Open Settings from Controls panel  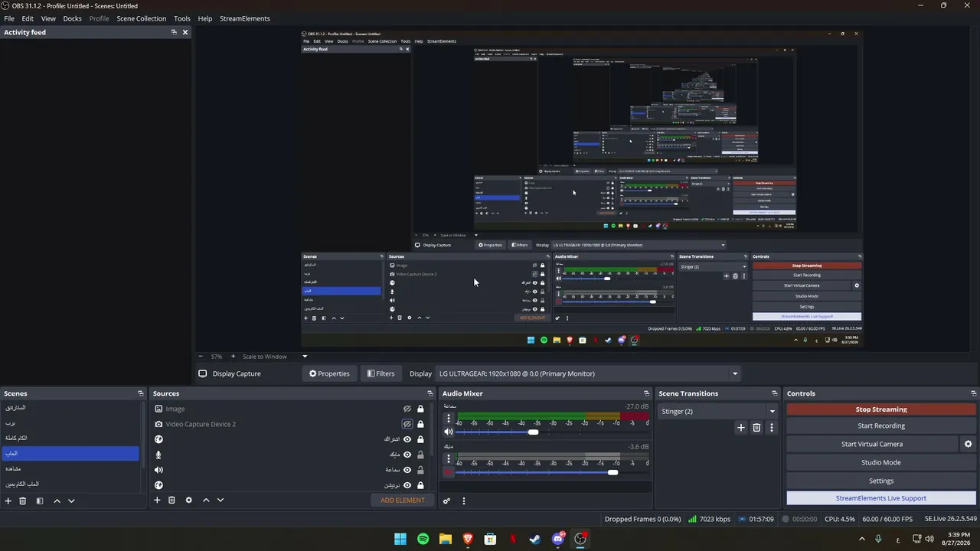point(881,481)
